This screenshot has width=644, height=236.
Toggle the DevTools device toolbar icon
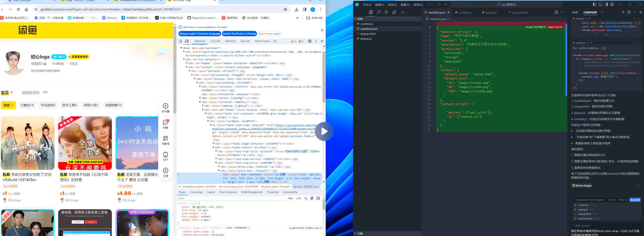[187, 41]
